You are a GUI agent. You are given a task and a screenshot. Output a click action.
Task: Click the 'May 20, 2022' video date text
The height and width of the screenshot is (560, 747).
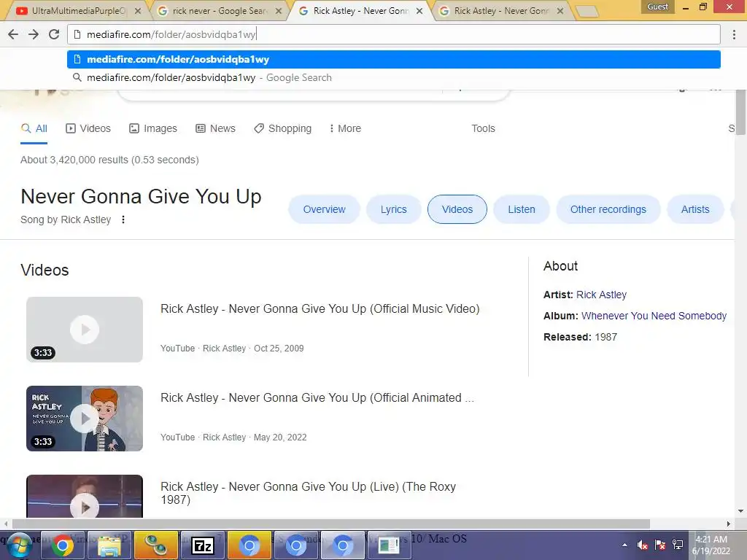pyautogui.click(x=280, y=437)
